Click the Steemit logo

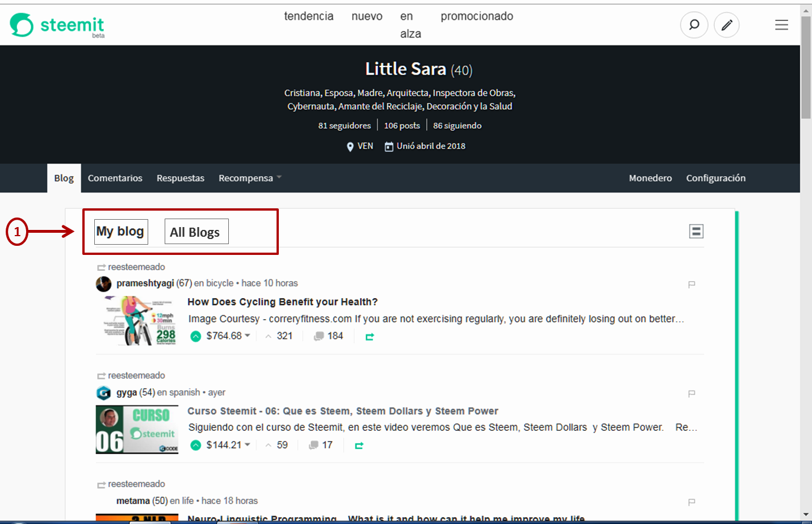(57, 25)
